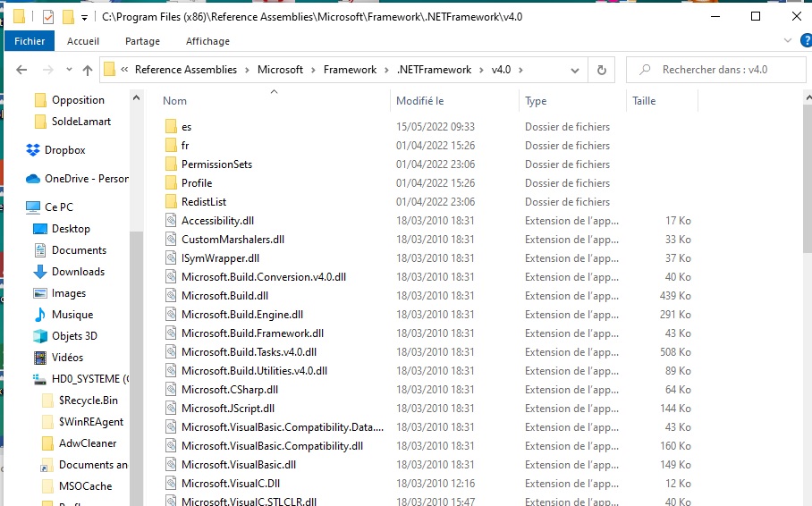
Task: Open the Help question mark icon
Action: pyautogui.click(x=807, y=40)
